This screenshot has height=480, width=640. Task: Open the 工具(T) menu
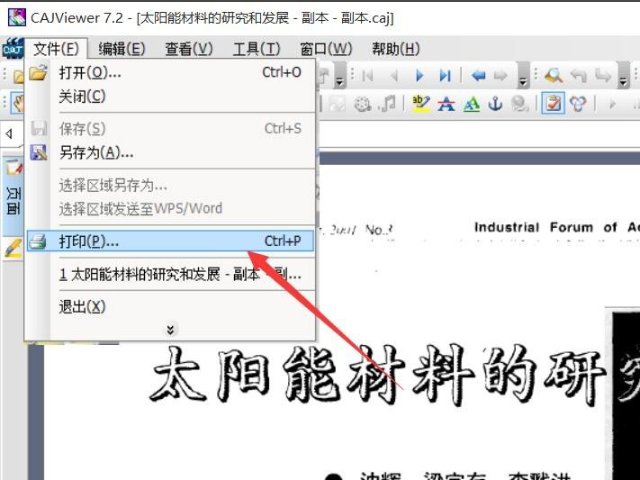[256, 49]
